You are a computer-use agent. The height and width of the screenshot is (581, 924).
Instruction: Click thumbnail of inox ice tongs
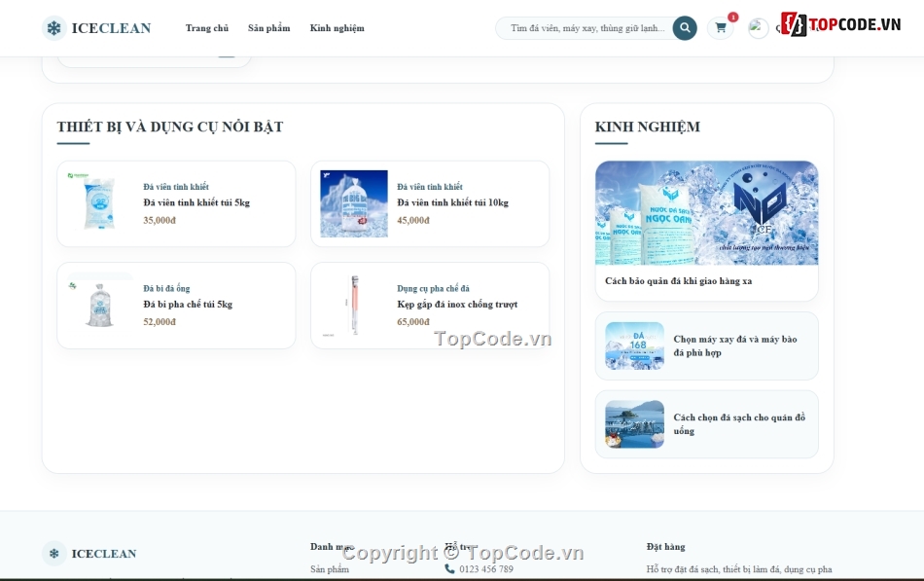pyautogui.click(x=354, y=306)
